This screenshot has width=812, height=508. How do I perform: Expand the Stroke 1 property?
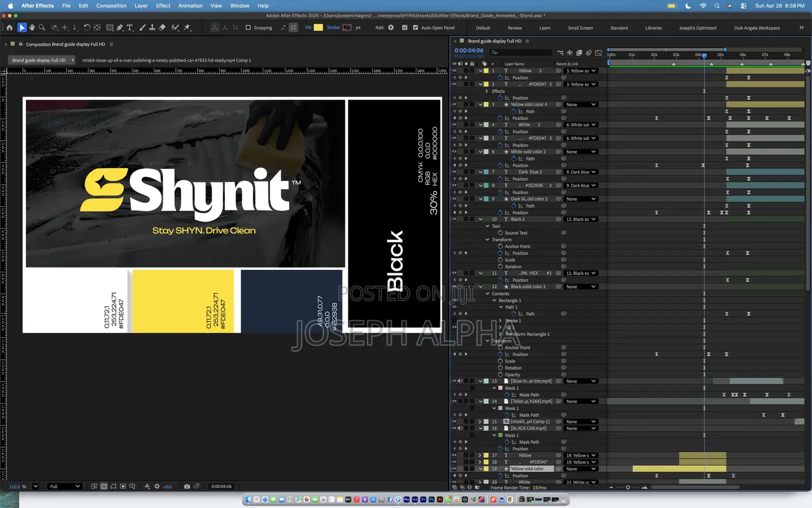tap(500, 321)
